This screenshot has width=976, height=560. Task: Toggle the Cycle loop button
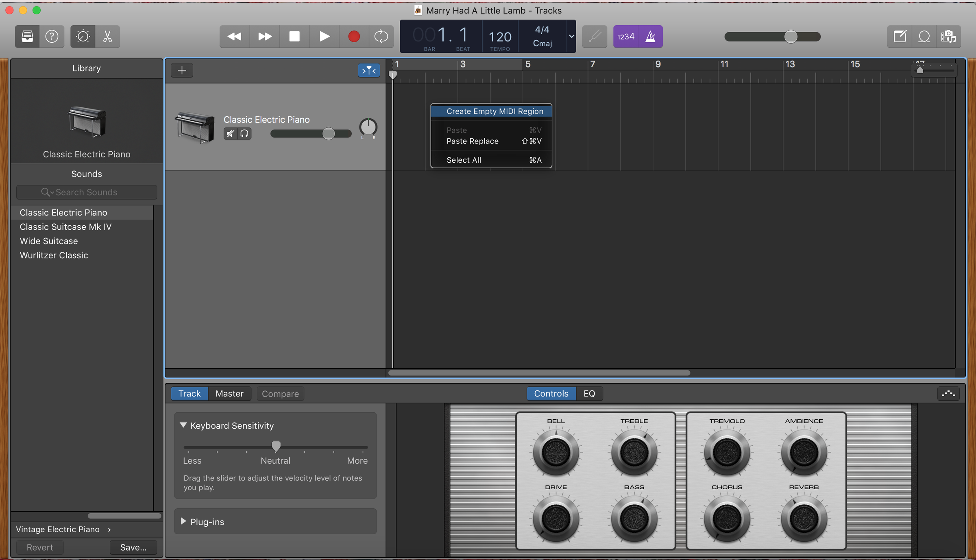381,37
